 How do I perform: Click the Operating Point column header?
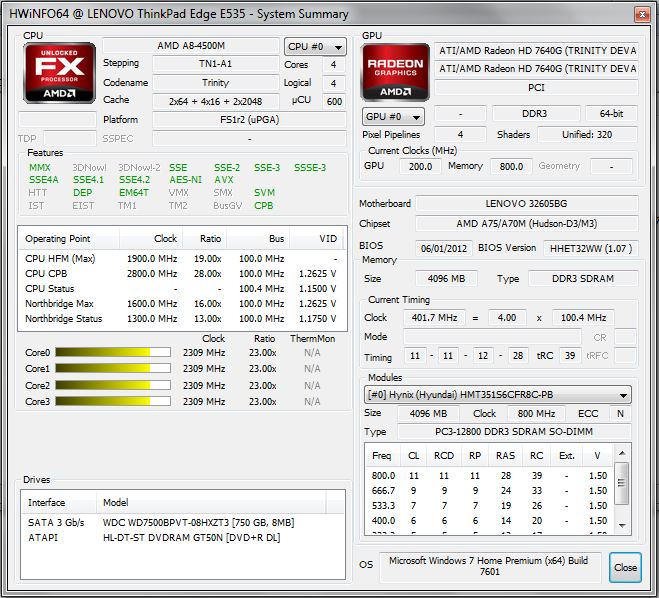(69, 239)
